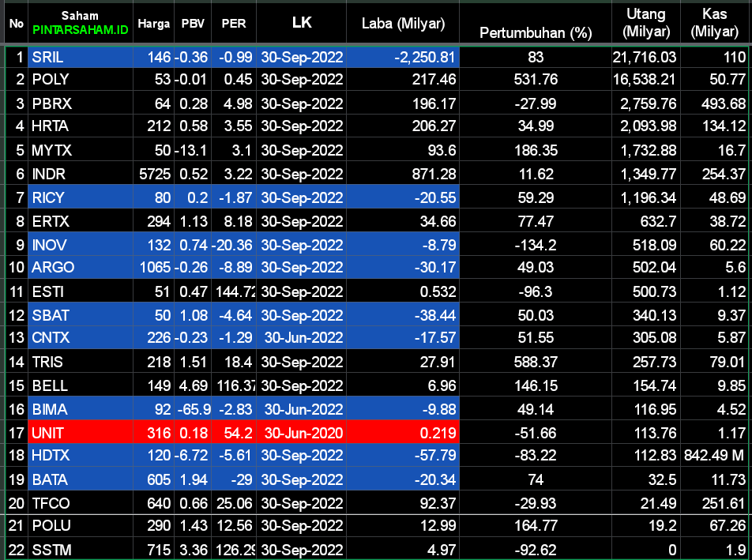
Task: Select the BATA stock cell
Action: click(x=80, y=479)
